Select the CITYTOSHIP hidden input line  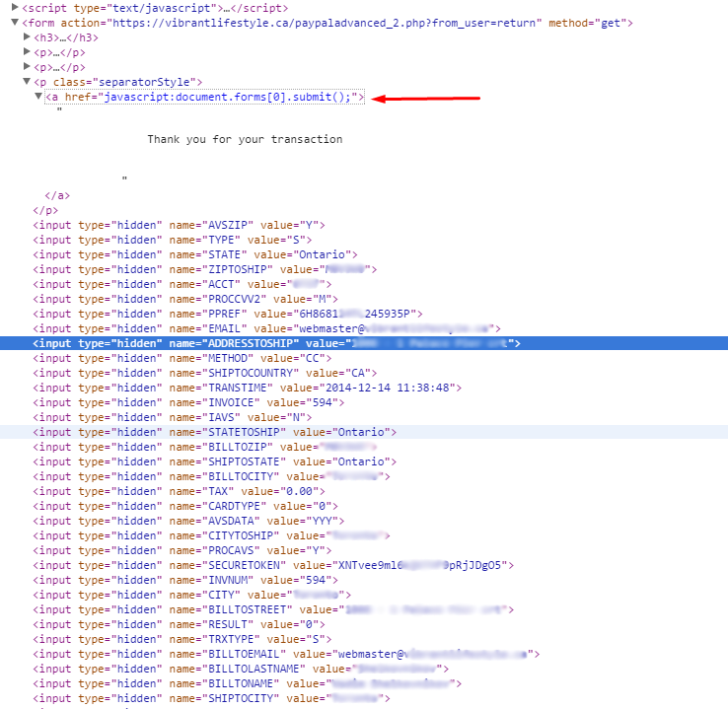[x=211, y=535]
